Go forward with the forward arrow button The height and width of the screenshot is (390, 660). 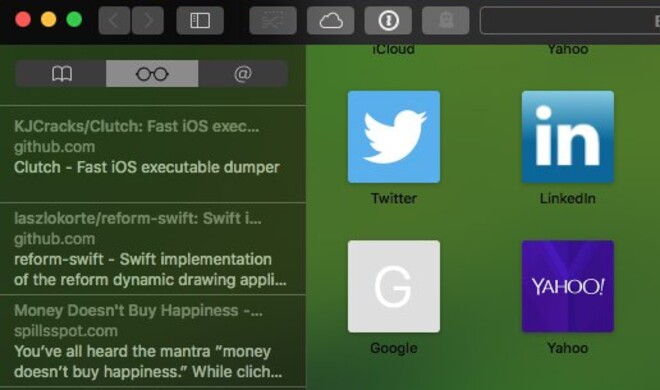coord(148,20)
